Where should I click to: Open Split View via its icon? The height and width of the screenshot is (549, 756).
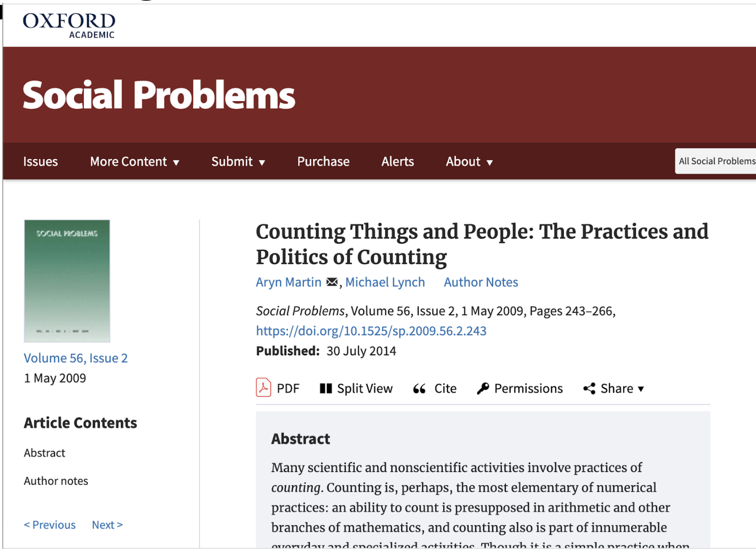tap(326, 388)
